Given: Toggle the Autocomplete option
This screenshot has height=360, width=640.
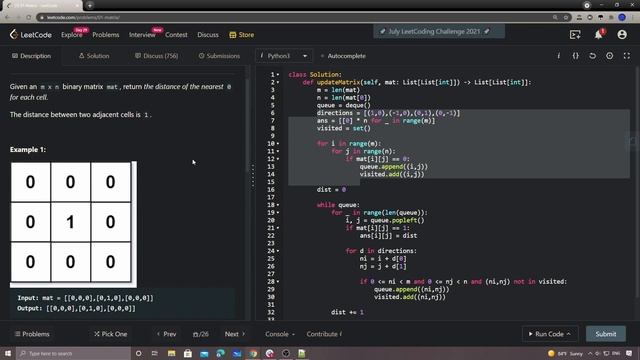Looking at the screenshot, I should [343, 56].
